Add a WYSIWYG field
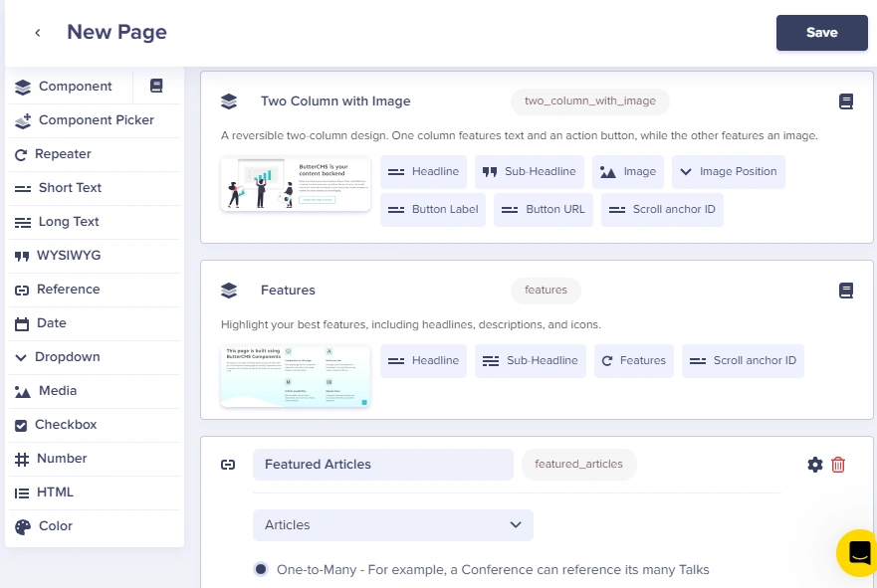Screen dimensions: 877x588 [x=95, y=256]
